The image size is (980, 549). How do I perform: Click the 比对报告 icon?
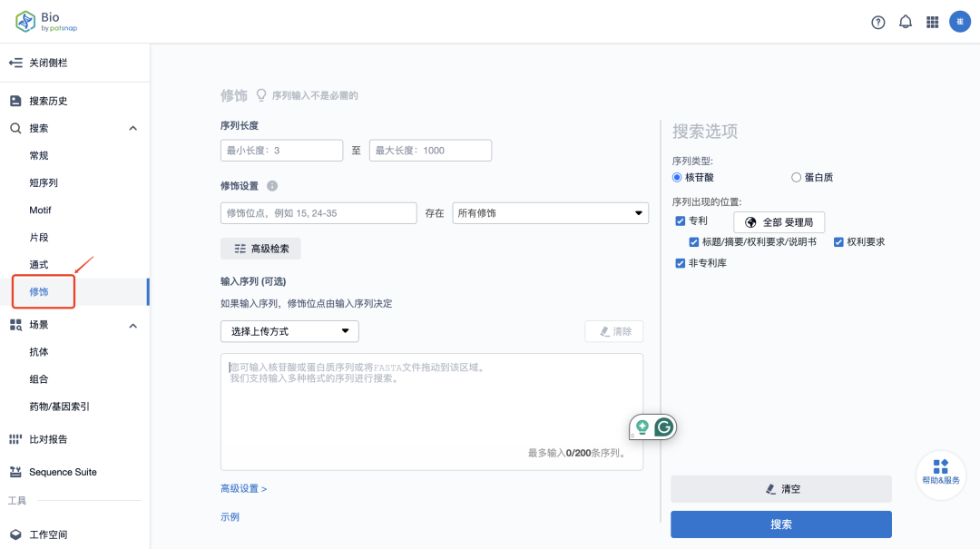(15, 439)
